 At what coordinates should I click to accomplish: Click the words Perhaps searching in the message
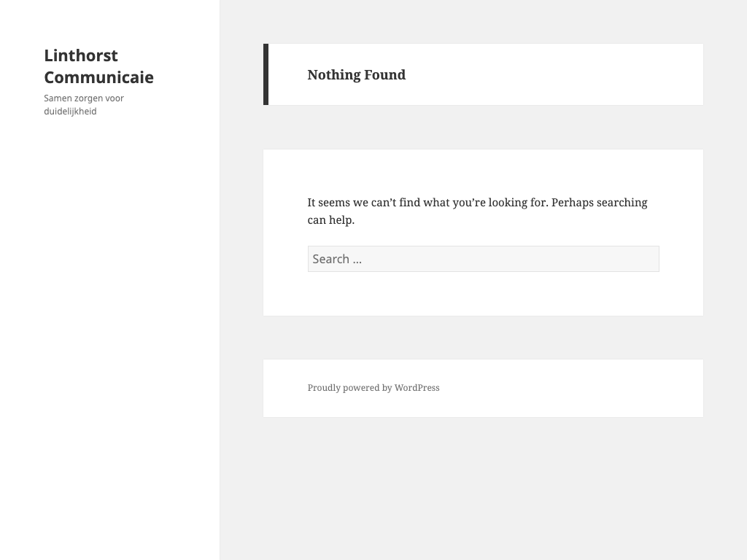(x=599, y=203)
